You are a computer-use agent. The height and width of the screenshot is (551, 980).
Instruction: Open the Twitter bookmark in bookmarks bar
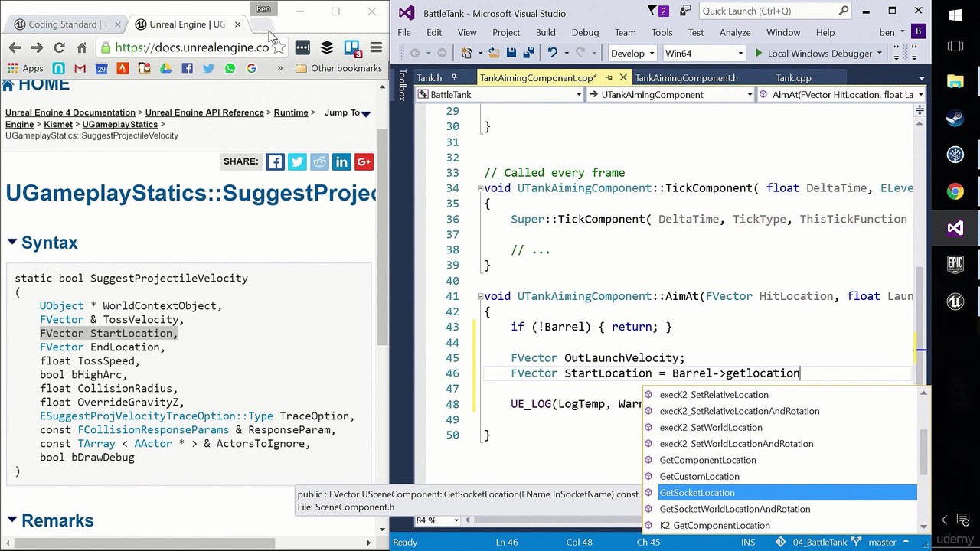pos(208,68)
